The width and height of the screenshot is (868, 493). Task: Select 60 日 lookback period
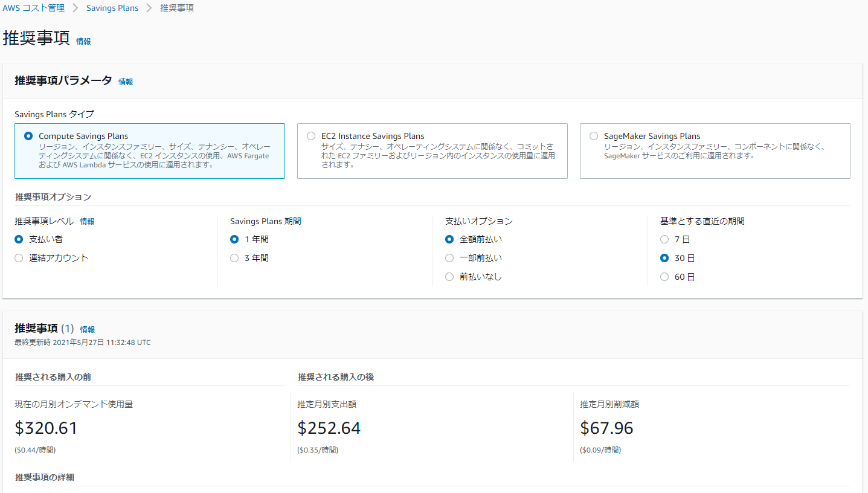click(664, 277)
